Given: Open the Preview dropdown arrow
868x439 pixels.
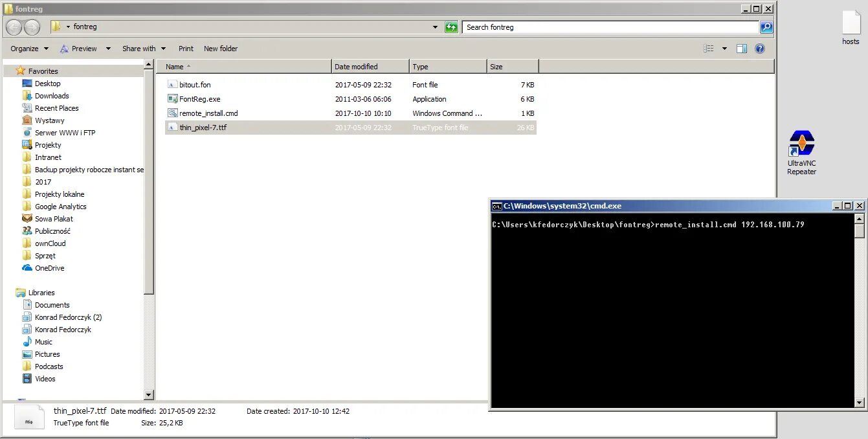Looking at the screenshot, I should click(x=108, y=49).
